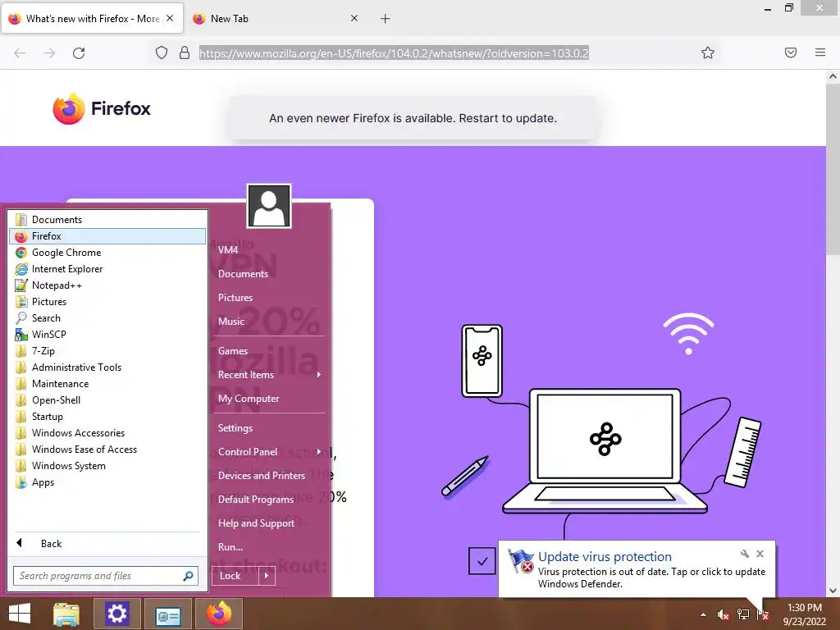Open Firefox entry in programs list

[107, 236]
